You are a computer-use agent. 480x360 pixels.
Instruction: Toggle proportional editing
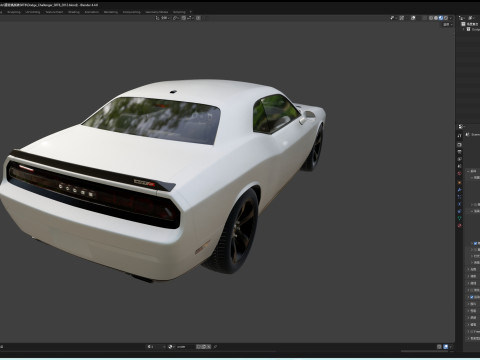click(x=198, y=18)
